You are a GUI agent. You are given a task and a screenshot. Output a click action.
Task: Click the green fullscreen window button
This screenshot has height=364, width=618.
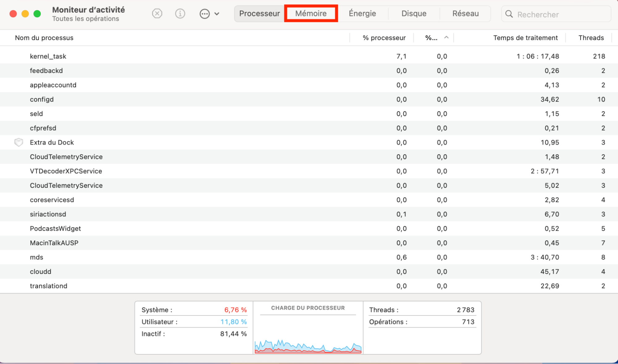37,14
